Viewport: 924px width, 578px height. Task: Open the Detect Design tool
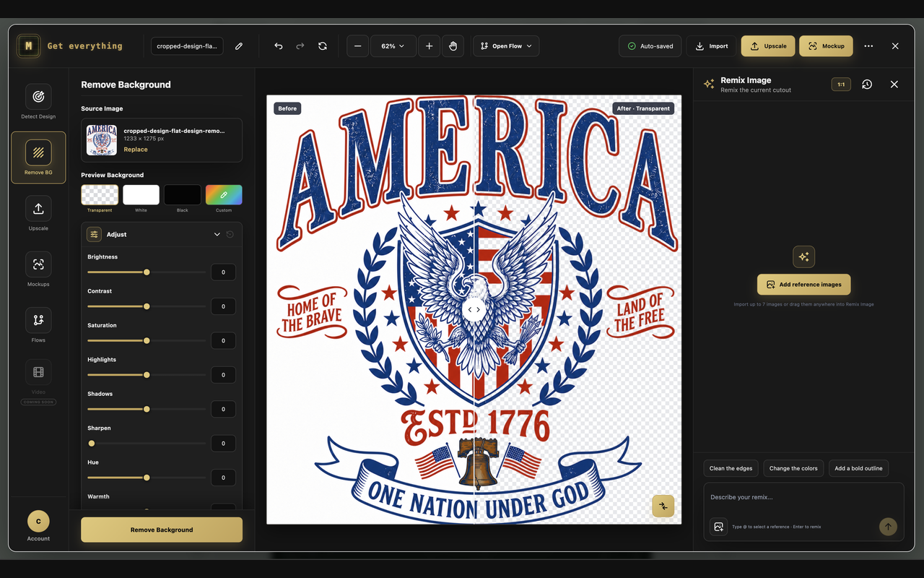click(38, 102)
